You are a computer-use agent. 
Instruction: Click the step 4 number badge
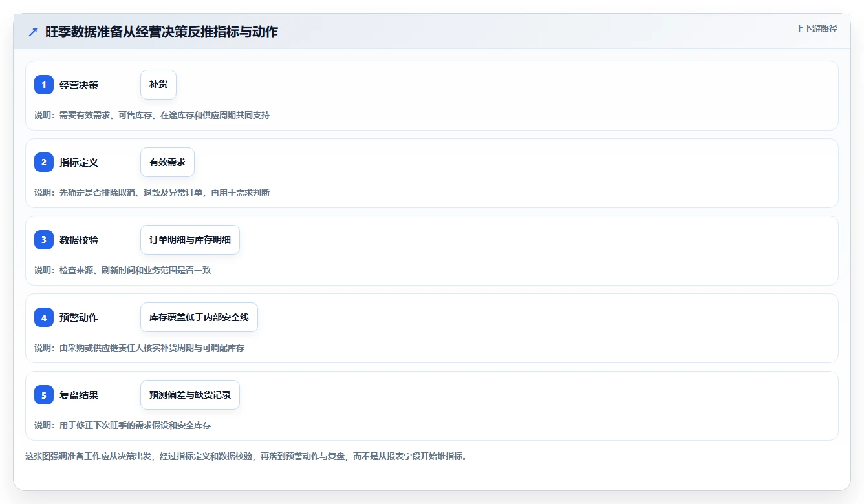[x=44, y=317]
